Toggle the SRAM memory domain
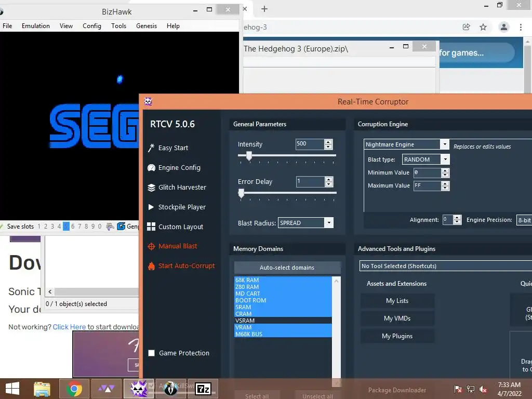The width and height of the screenshot is (532, 399). tap(283, 307)
